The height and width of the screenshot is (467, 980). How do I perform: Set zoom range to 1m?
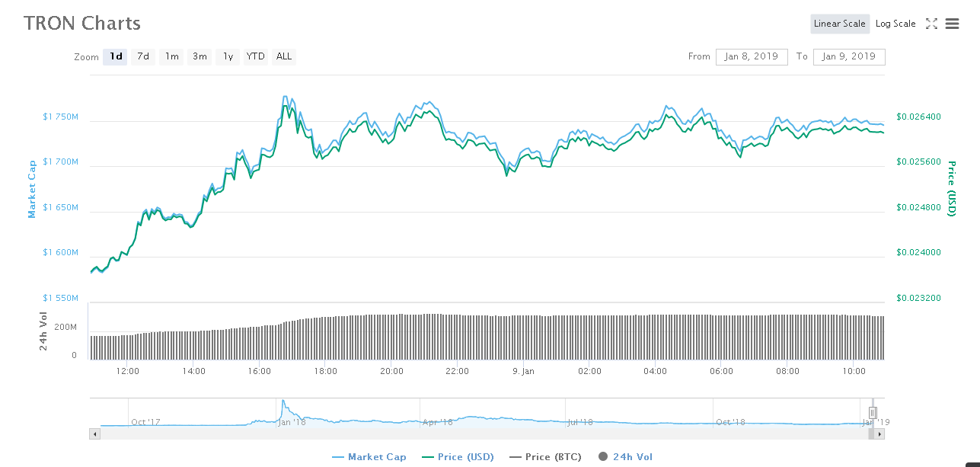tap(172, 56)
